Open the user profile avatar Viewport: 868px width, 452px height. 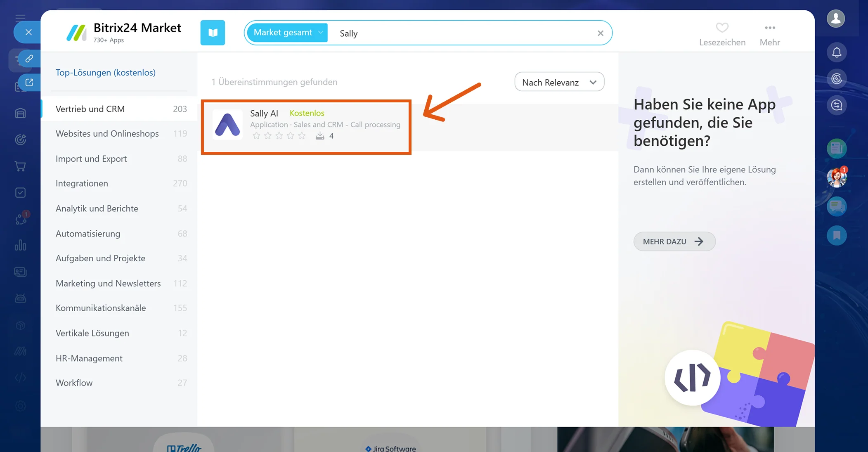(836, 19)
